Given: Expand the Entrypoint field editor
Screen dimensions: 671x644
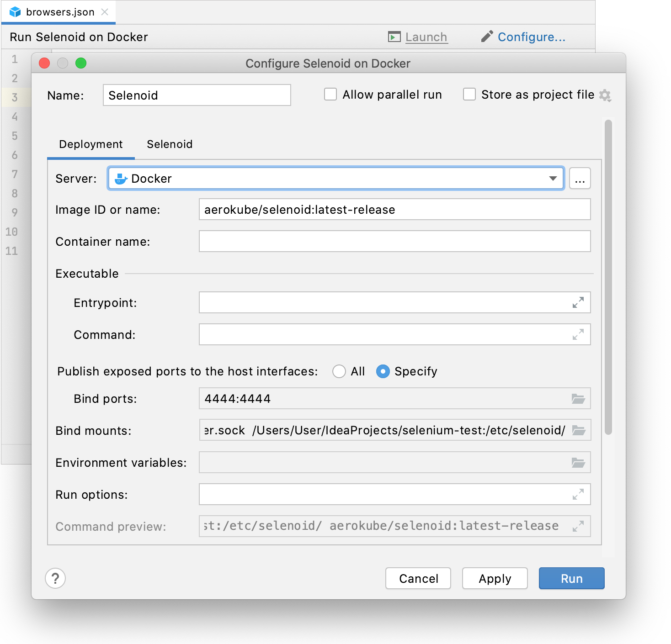Looking at the screenshot, I should [x=579, y=302].
